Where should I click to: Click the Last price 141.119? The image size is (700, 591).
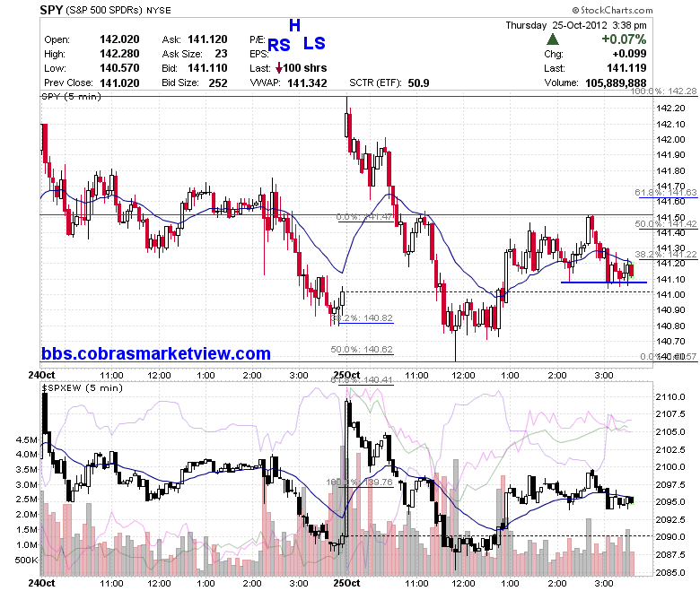[x=626, y=68]
